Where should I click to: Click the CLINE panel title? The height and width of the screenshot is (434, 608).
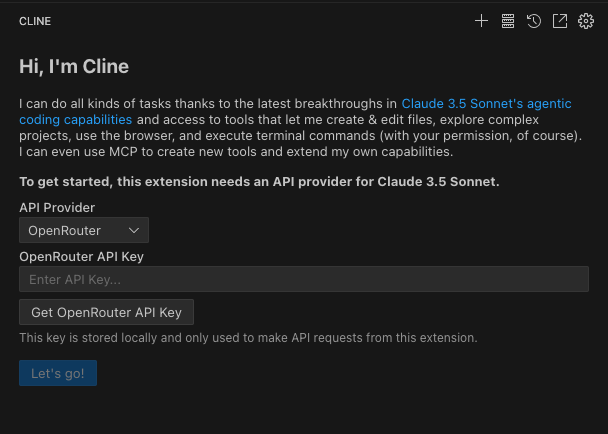point(35,21)
